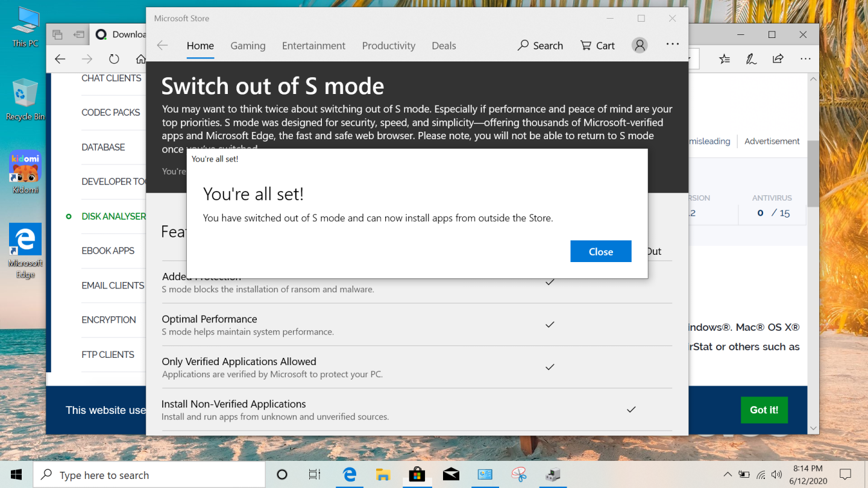This screenshot has height=488, width=868.
Task: Launch the Mail app from the taskbar
Action: click(451, 474)
